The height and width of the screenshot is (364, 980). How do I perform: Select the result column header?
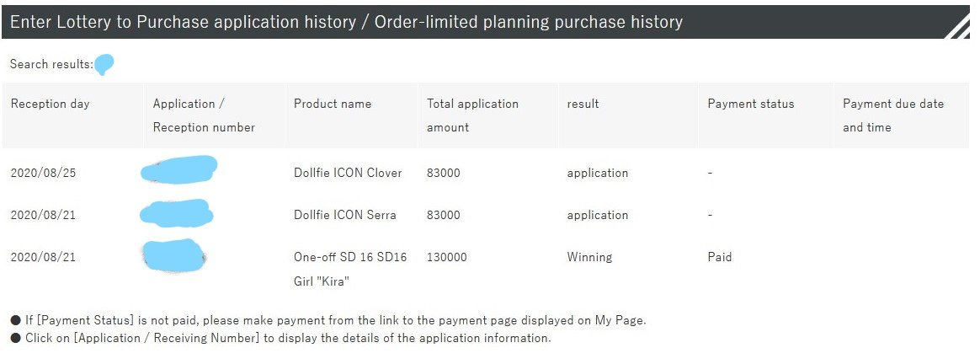pos(583,104)
